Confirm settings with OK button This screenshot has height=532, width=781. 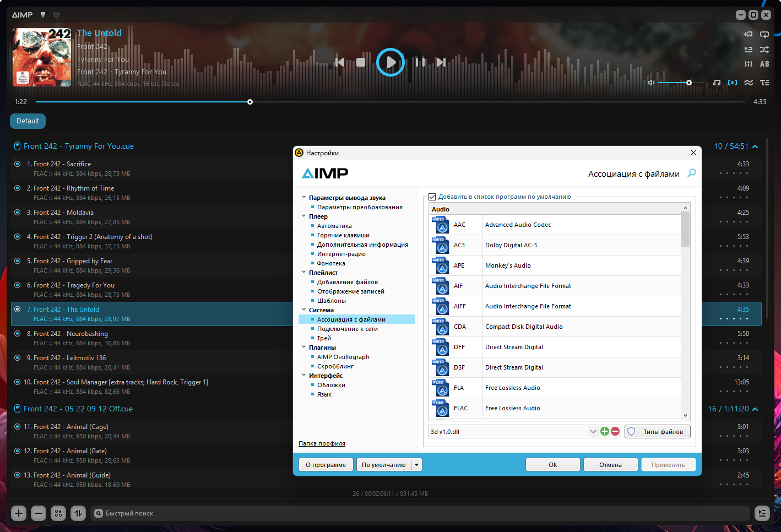(553, 465)
